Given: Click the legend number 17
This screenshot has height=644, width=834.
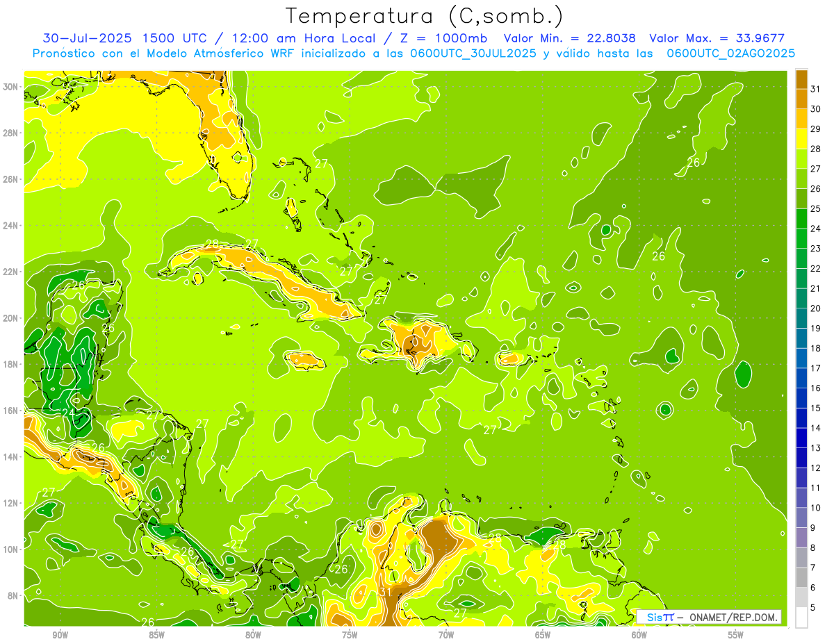Looking at the screenshot, I should pyautogui.click(x=815, y=368).
